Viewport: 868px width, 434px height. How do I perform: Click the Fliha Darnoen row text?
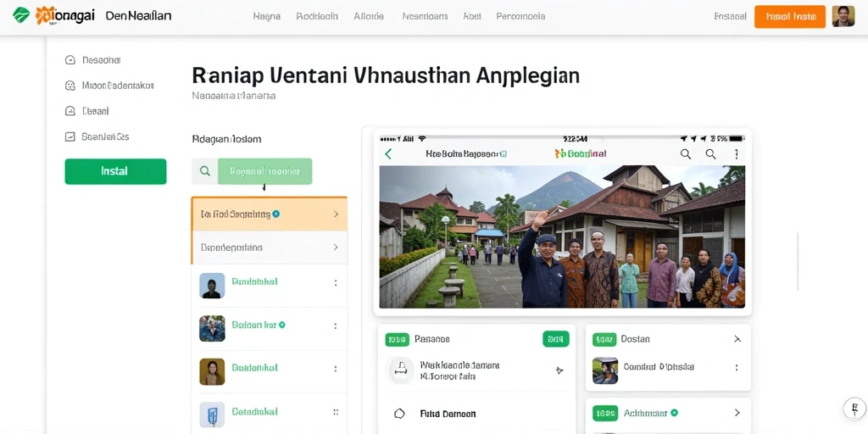click(x=448, y=414)
